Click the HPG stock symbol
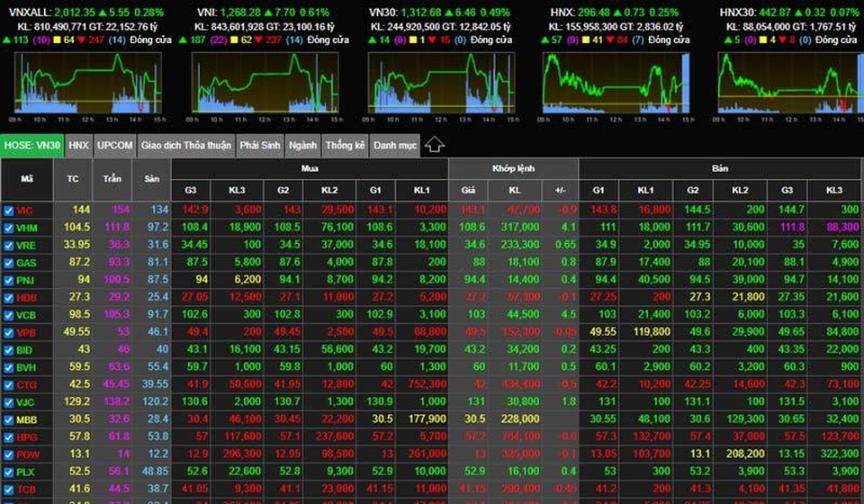This screenshot has width=864, height=504. click(x=26, y=437)
